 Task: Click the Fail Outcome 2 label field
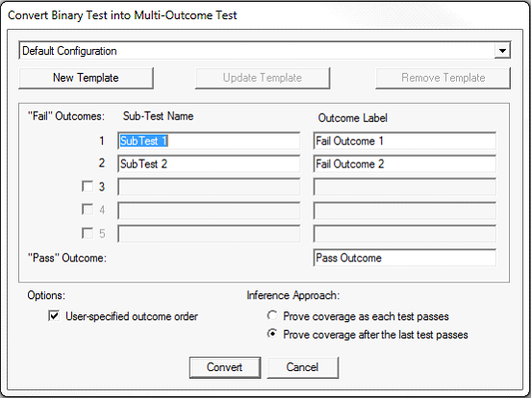pos(404,164)
